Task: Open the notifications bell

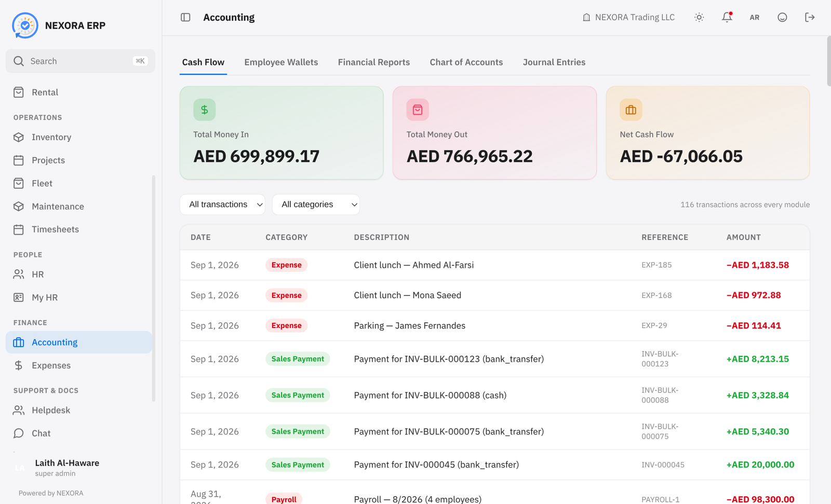Action: pos(727,17)
